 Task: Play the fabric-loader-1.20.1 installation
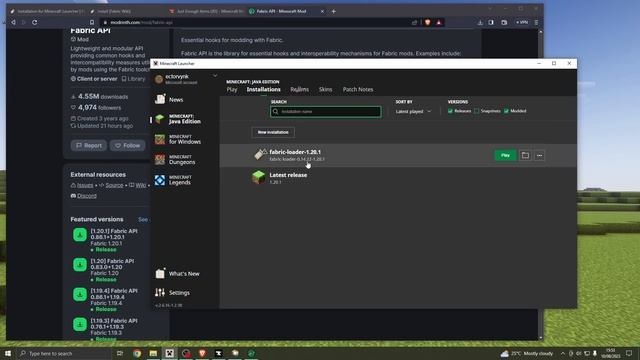[x=505, y=155]
